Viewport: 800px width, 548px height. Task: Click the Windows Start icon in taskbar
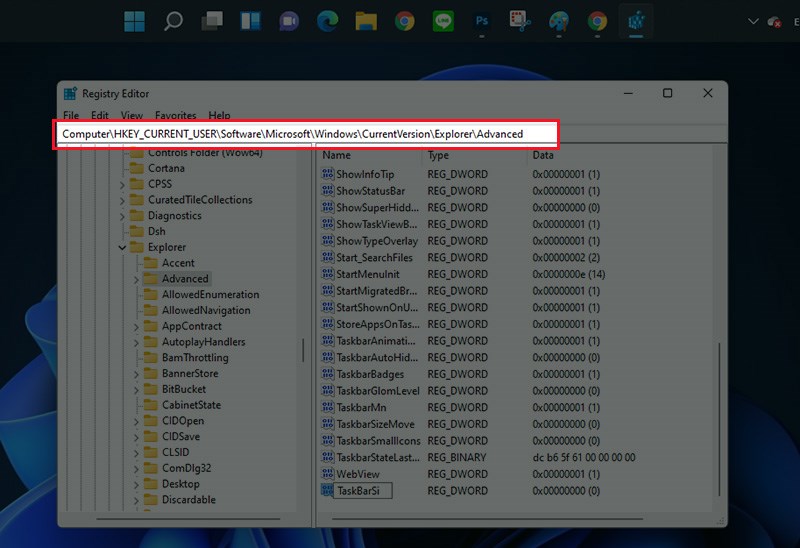click(x=134, y=21)
